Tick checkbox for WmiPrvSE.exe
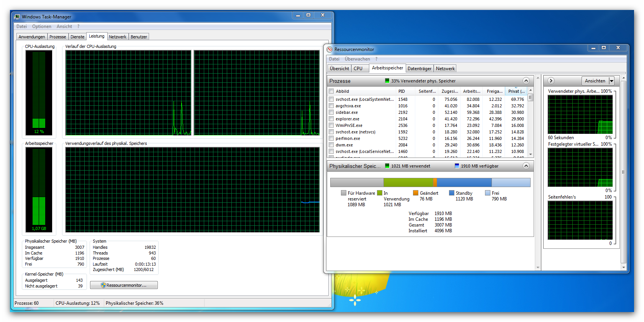Viewport: 644px width, 322px height. tap(331, 125)
